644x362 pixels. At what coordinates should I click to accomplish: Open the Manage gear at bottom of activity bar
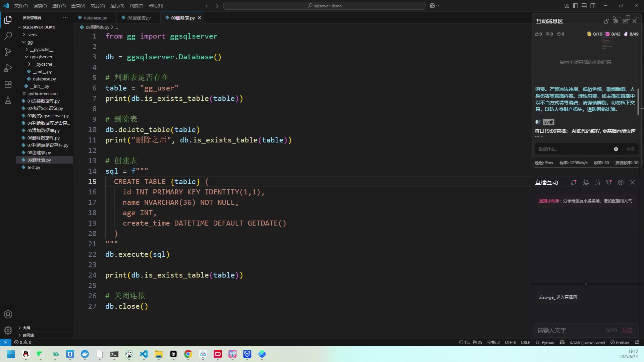pyautogui.click(x=8, y=330)
